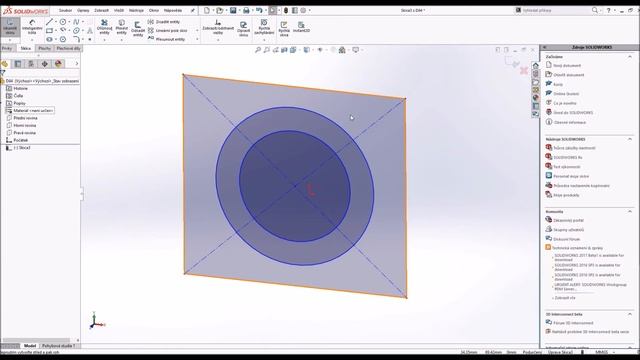Open the Nástroje menu
The image size is (640, 360).
point(136,10)
